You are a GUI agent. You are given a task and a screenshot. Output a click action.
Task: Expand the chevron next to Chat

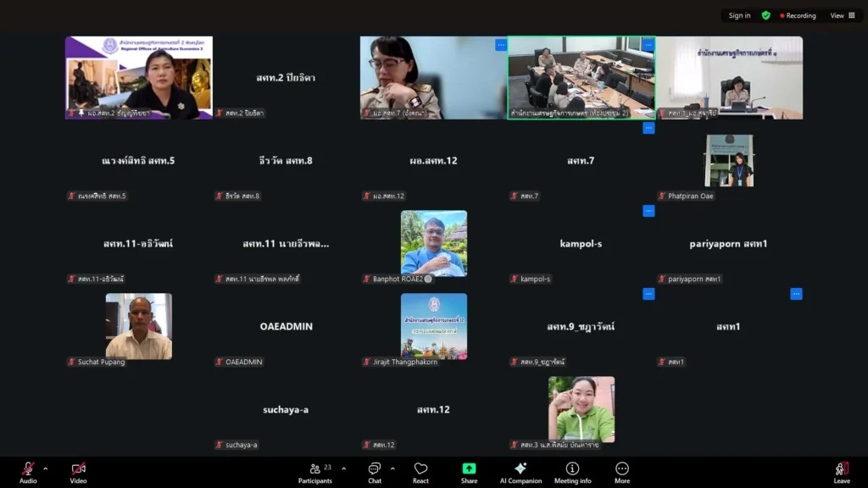click(x=392, y=469)
